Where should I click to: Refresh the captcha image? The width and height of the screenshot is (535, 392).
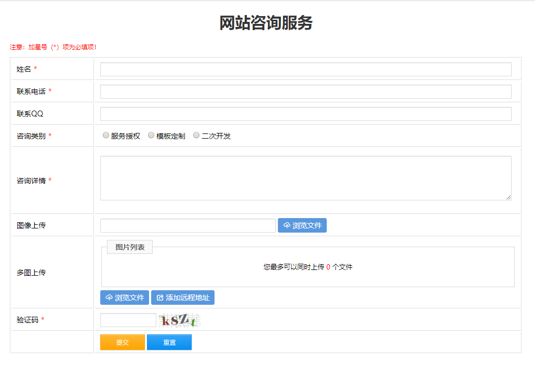click(179, 321)
